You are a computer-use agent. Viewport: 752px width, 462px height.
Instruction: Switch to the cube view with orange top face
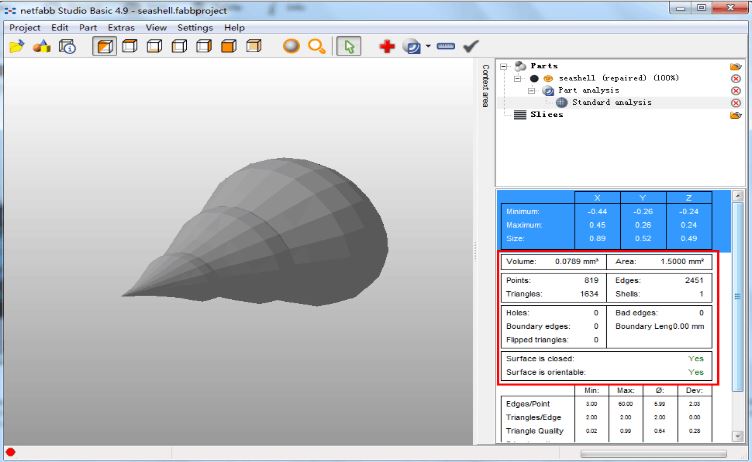(129, 46)
